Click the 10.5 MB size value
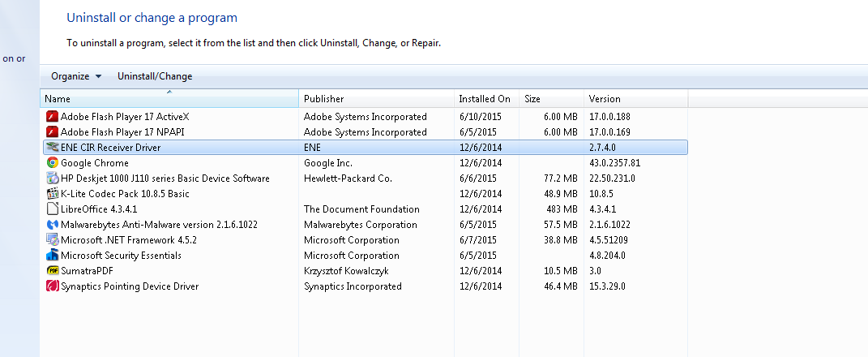Screen dimensions: 868x357 pos(560,271)
